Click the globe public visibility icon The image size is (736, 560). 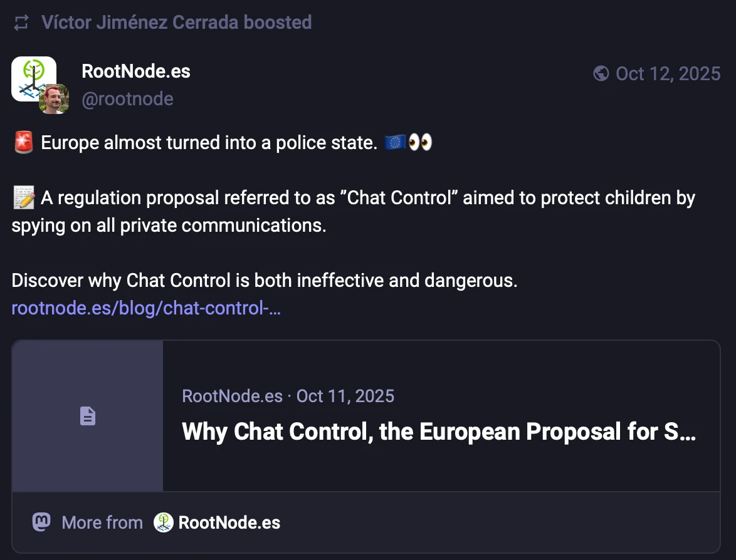[x=601, y=74]
